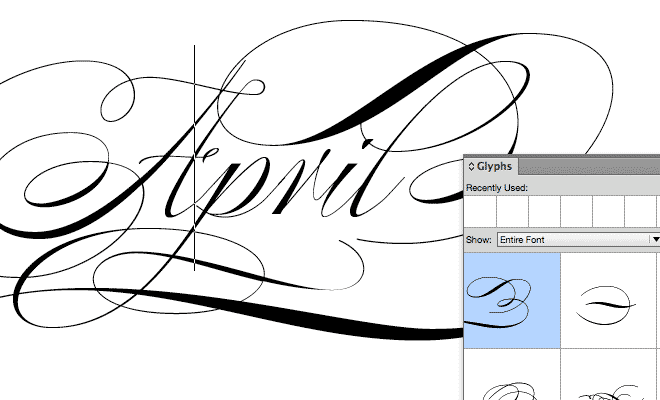This screenshot has width=660, height=400.
Task: Open the Show 'Entire Font' dropdown
Action: (578, 240)
